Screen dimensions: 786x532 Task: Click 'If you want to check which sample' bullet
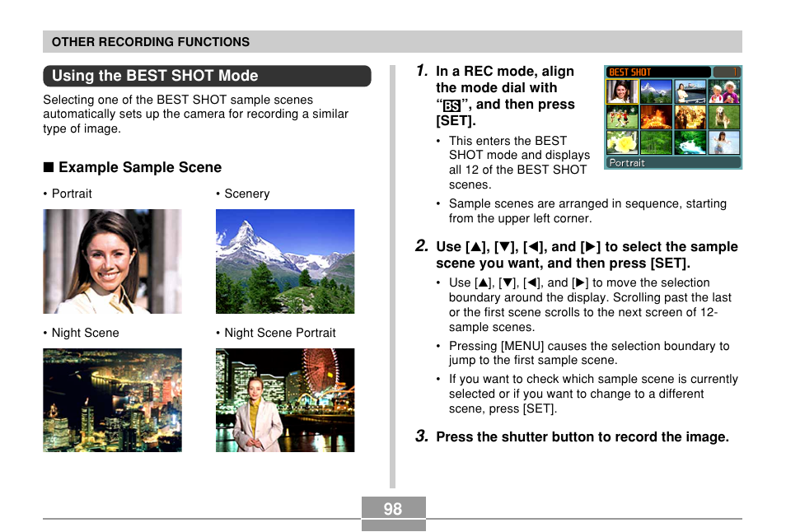[x=593, y=394]
